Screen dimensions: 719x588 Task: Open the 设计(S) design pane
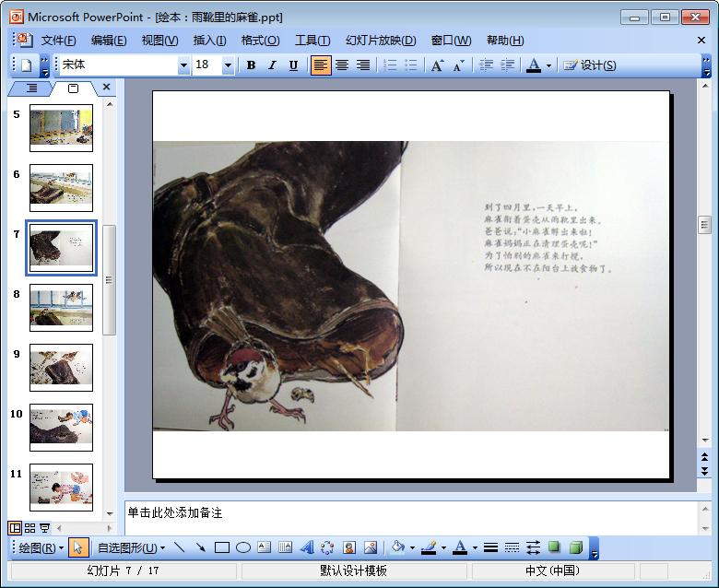[590, 65]
